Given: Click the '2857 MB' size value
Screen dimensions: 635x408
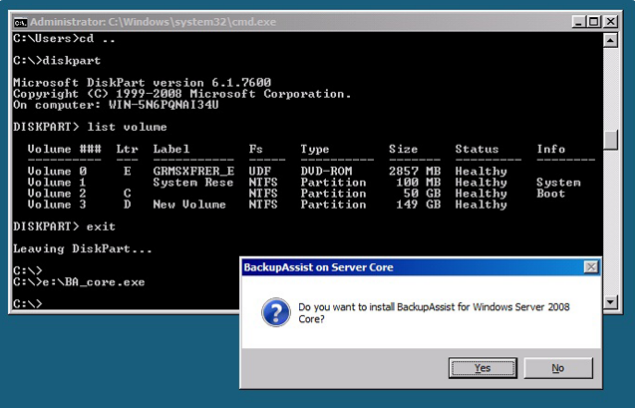Looking at the screenshot, I should point(415,171).
